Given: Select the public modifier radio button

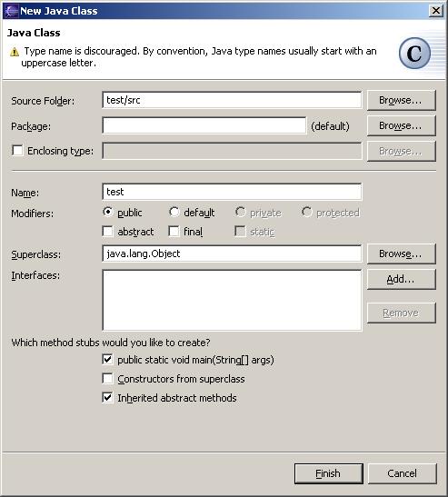Looking at the screenshot, I should click(x=108, y=212).
